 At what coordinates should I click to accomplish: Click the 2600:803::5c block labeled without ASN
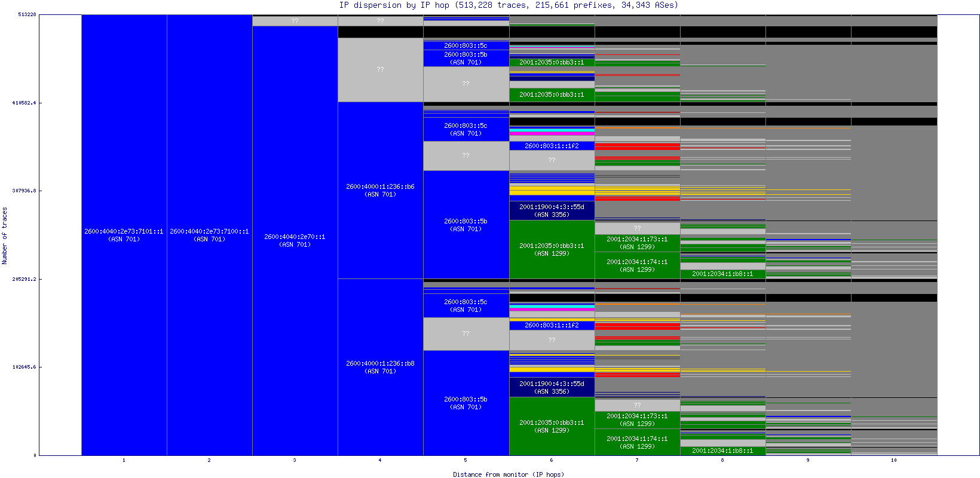466,45
